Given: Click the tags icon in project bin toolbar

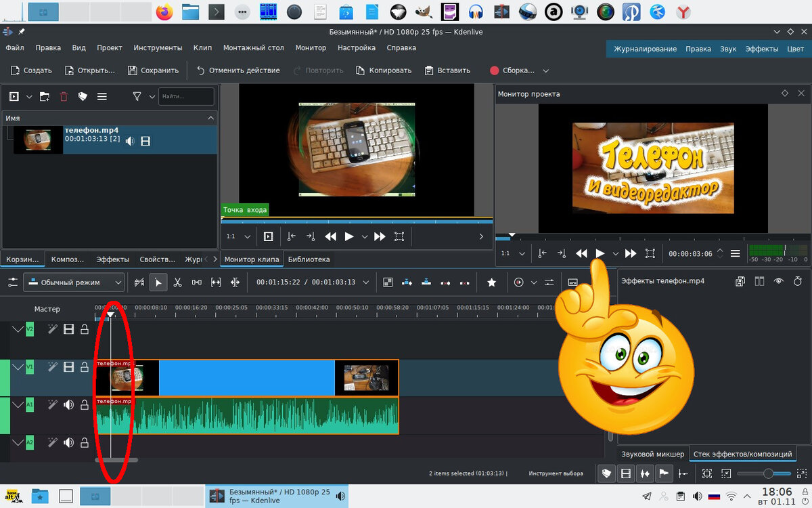Looking at the screenshot, I should [x=83, y=97].
